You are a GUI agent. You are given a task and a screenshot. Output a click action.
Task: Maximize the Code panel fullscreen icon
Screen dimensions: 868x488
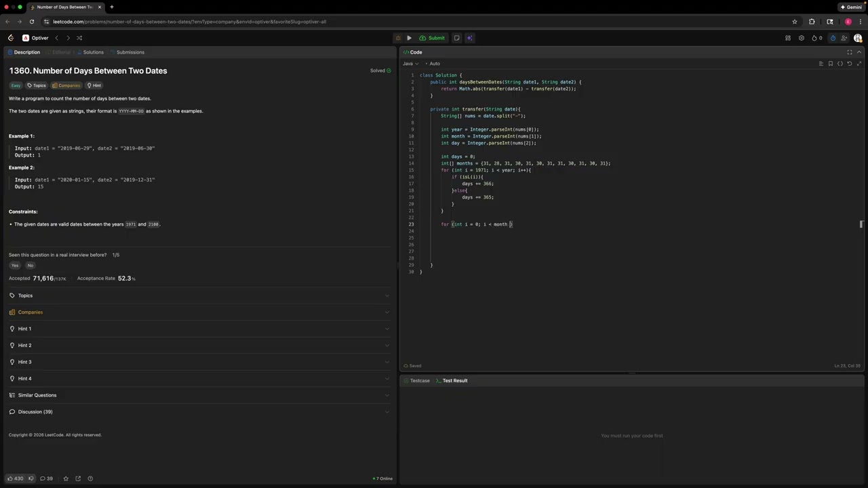(x=850, y=52)
